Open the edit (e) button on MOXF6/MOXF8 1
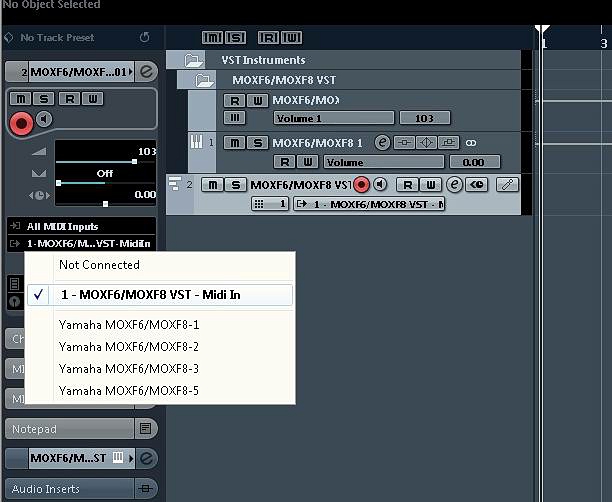This screenshot has height=502, width=612. pos(382,142)
